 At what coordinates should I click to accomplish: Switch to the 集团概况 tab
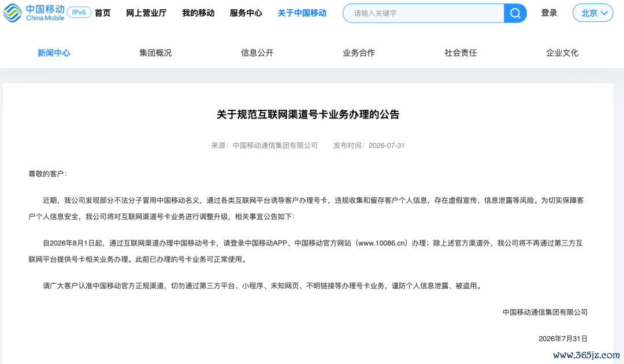(x=155, y=53)
